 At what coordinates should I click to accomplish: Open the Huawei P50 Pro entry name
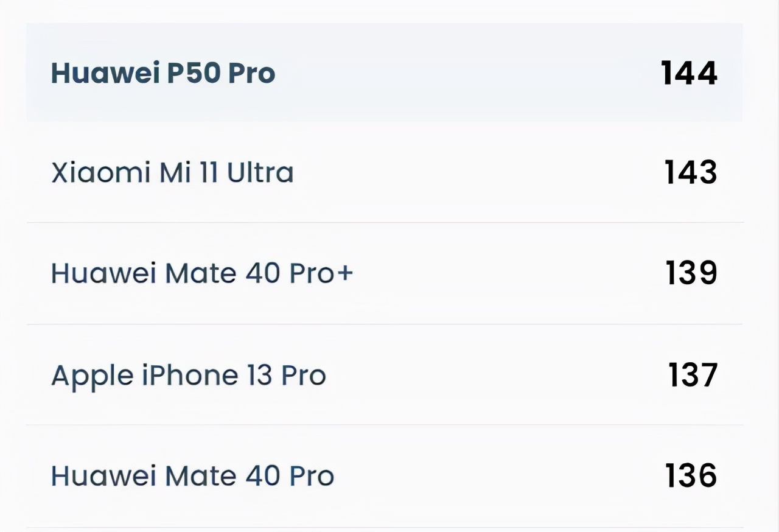163,73
